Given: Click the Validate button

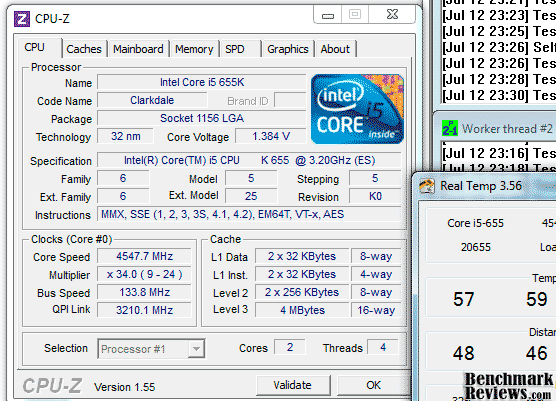Looking at the screenshot, I should pyautogui.click(x=293, y=385).
